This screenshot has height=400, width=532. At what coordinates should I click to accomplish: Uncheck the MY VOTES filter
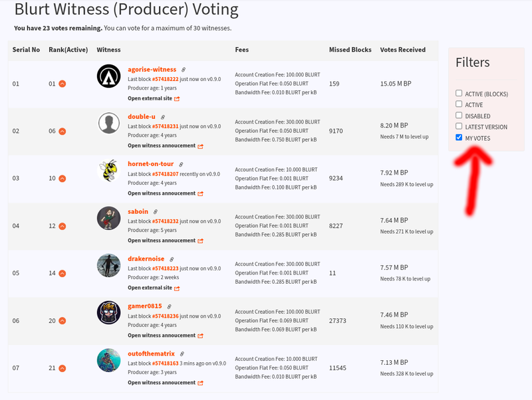tap(459, 138)
